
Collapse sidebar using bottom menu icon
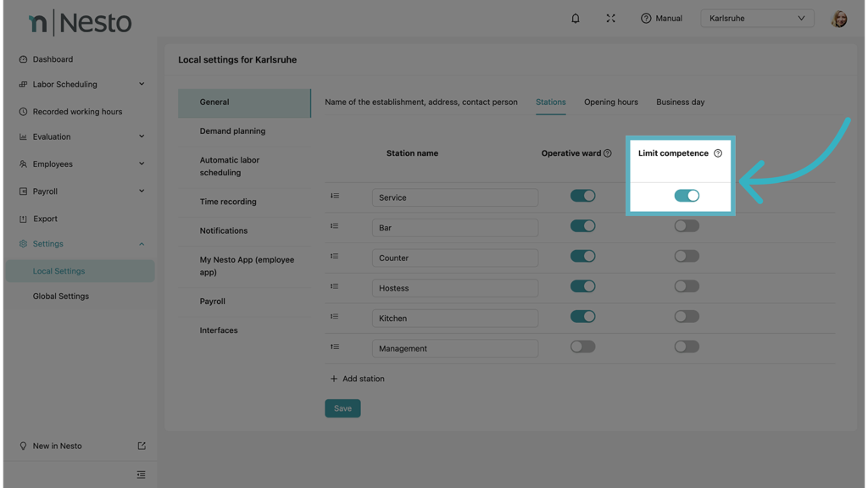141,474
